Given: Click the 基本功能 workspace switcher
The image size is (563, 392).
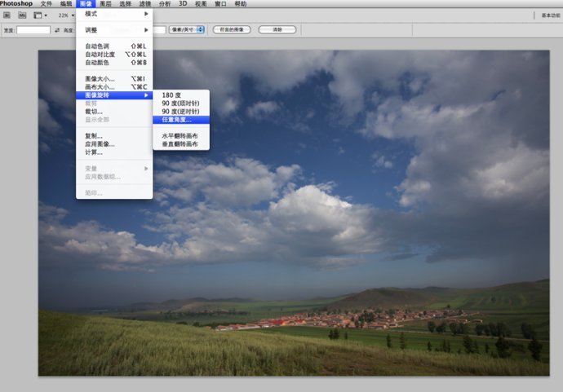Looking at the screenshot, I should pos(550,15).
